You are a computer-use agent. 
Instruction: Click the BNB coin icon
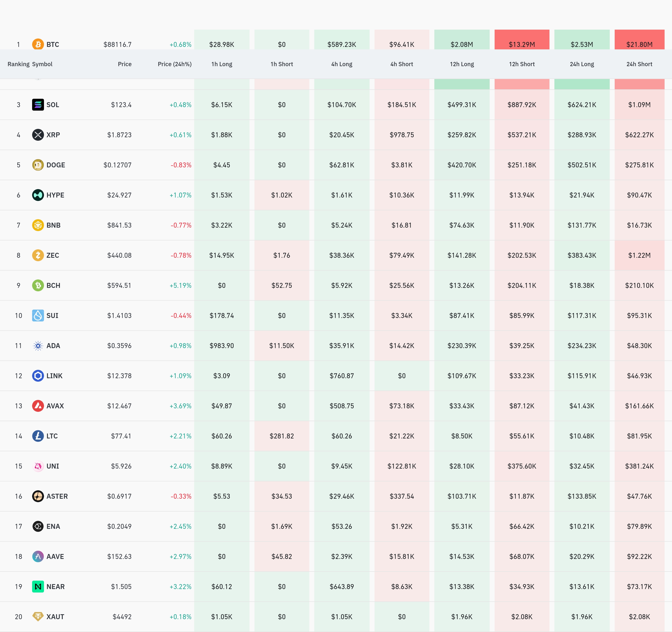38,225
